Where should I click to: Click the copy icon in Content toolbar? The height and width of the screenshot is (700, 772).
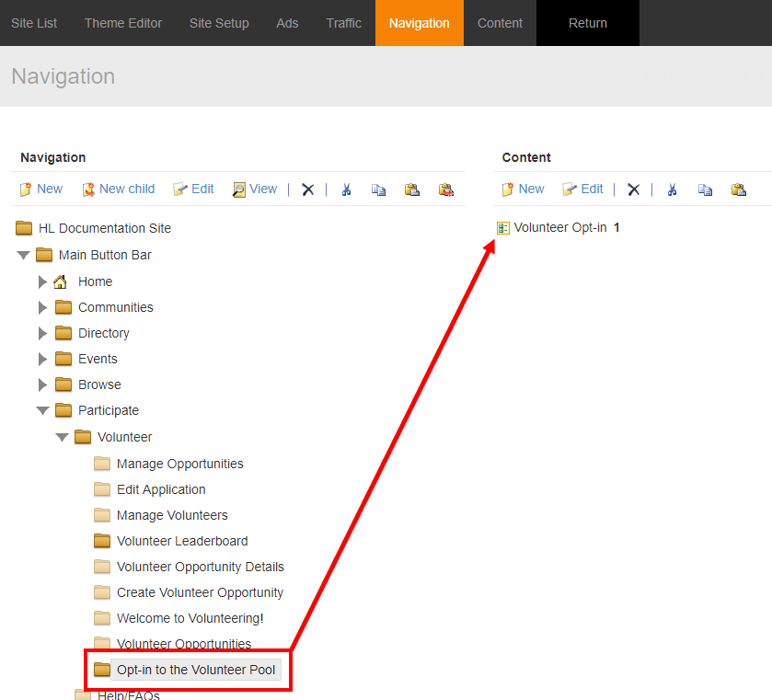click(705, 189)
